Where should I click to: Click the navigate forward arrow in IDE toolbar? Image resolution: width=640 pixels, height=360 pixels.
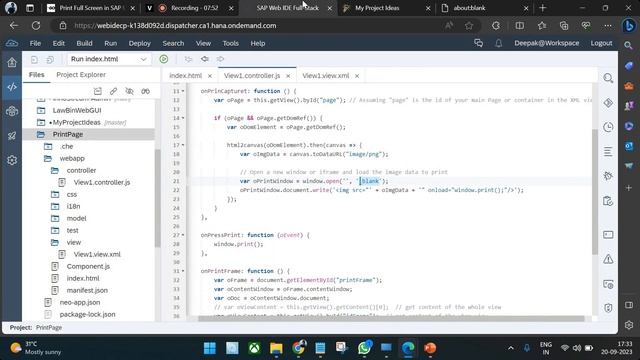click(220, 59)
